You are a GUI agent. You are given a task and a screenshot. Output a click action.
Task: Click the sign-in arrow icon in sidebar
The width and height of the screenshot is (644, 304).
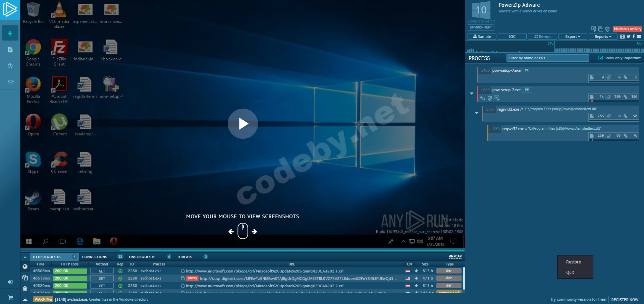pyautogui.click(x=10, y=282)
